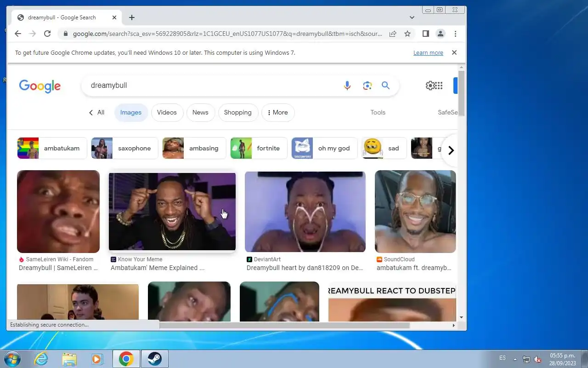
Task: Open the muted volume tray icon
Action: [x=537, y=359]
